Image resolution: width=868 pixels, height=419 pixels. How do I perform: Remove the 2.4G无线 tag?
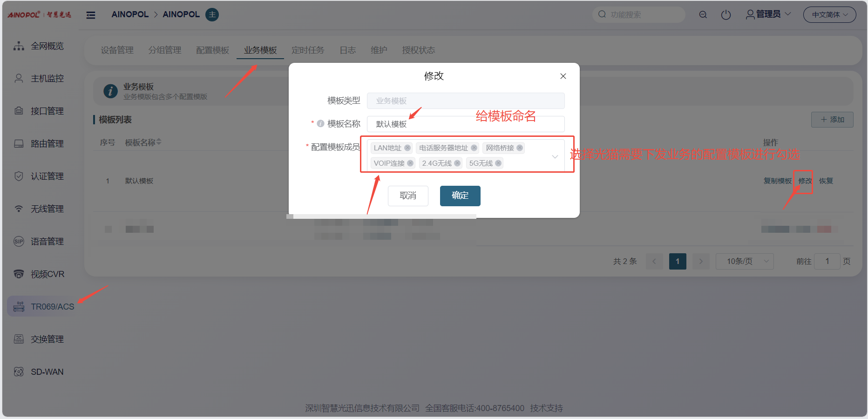457,163
